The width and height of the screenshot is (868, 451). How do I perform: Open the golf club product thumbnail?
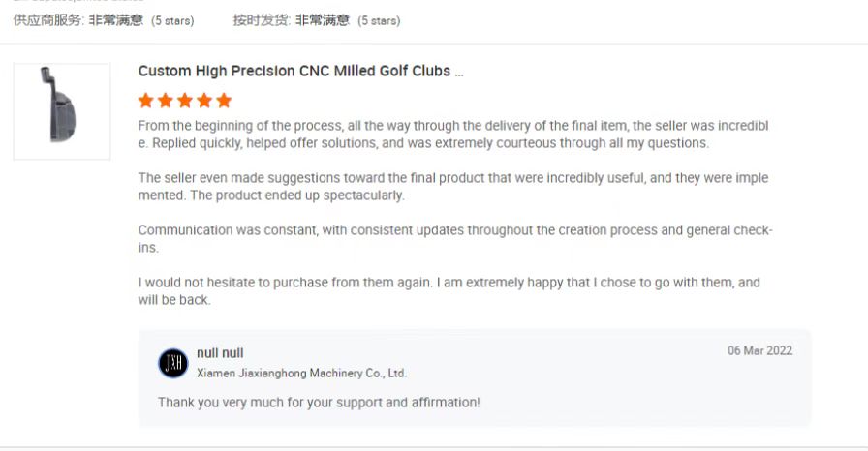click(x=61, y=111)
